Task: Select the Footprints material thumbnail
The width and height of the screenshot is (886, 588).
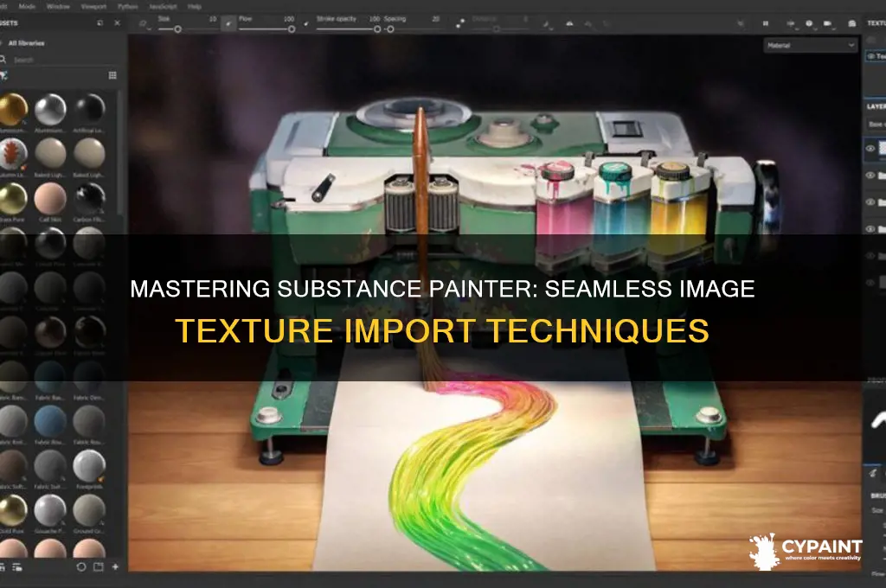Action: point(89,465)
